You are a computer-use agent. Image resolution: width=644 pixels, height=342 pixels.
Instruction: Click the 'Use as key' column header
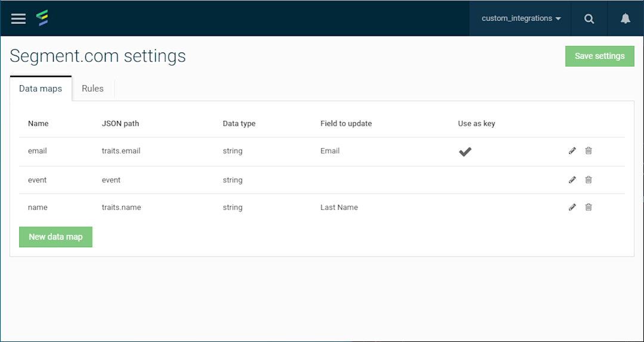click(476, 123)
